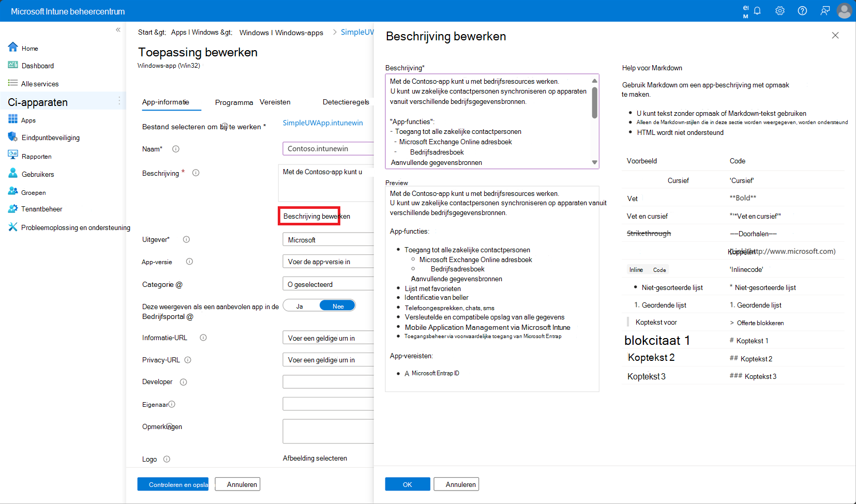Click Annuleren in Beschrijving bewerken panel

click(x=456, y=484)
